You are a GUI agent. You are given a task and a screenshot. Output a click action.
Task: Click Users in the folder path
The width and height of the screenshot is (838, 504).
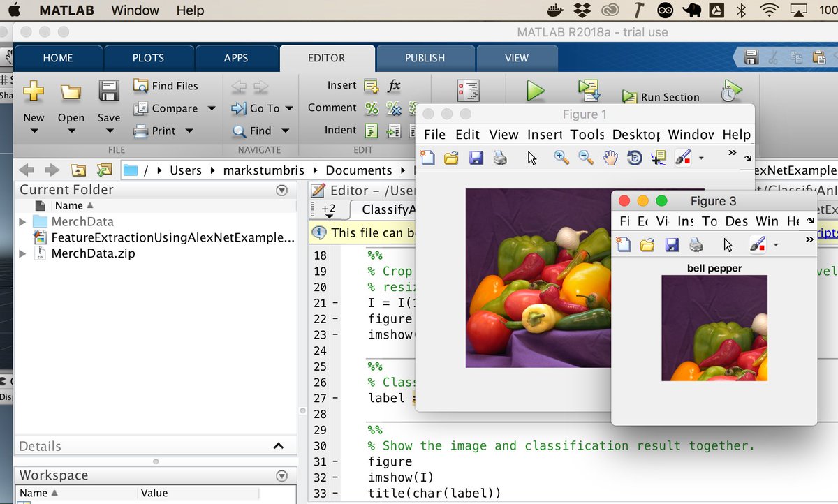(186, 170)
